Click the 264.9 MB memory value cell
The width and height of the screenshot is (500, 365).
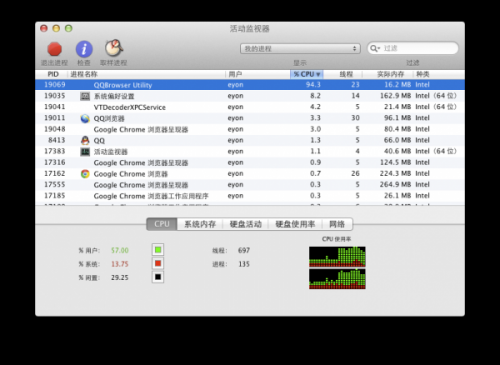pos(396,185)
